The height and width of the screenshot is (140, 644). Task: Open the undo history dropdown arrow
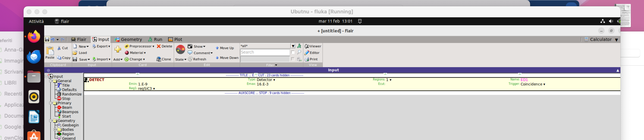click(x=57, y=40)
